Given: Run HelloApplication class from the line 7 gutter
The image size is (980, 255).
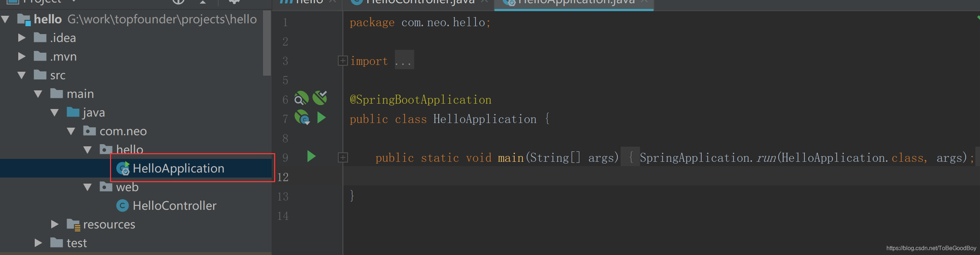Looking at the screenshot, I should (321, 118).
